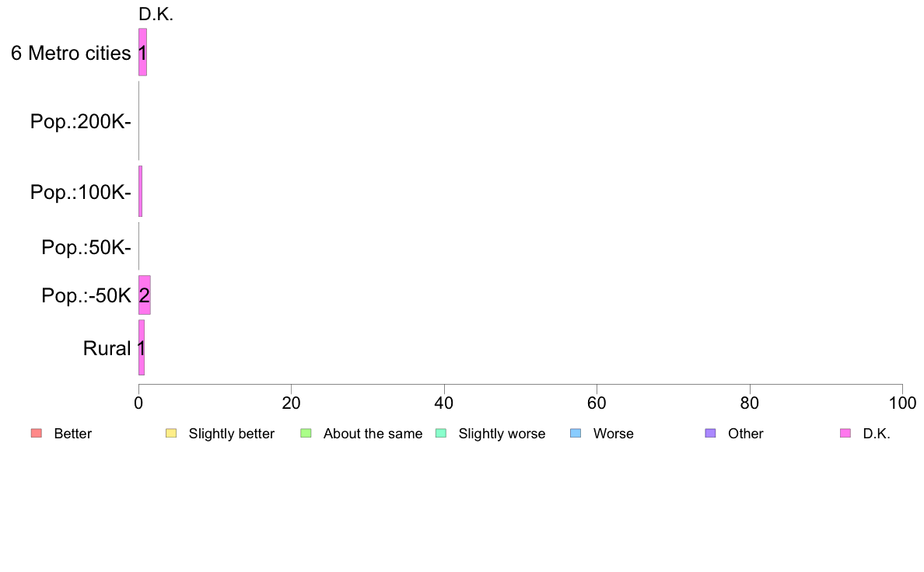
Task: Select the Pop.:200K- row label
Action: pos(81,121)
